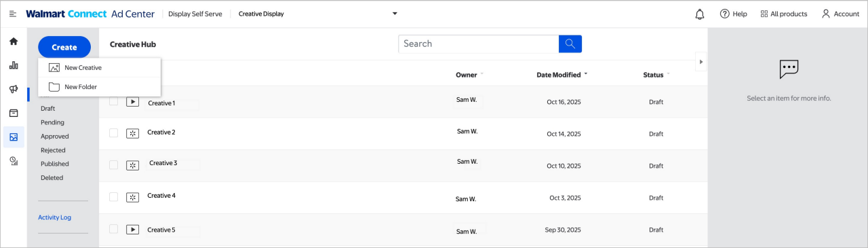Open the Creative Display dropdown arrow

395,14
